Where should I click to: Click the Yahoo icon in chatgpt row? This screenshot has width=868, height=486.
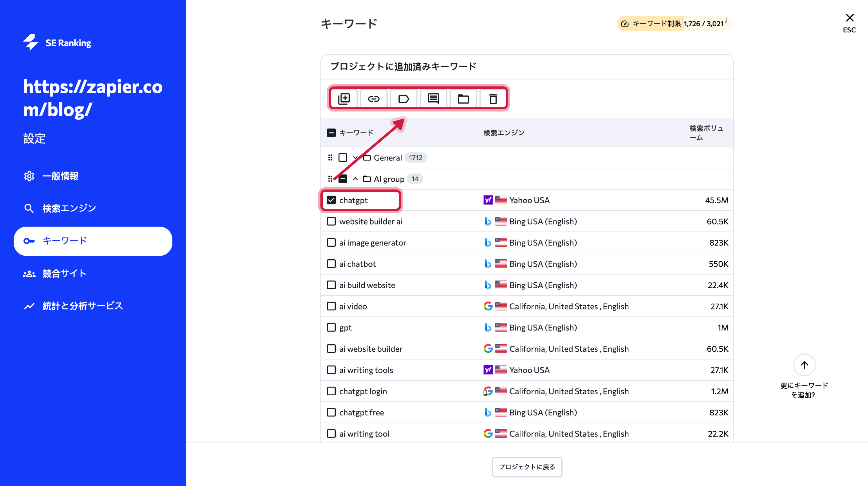click(488, 200)
